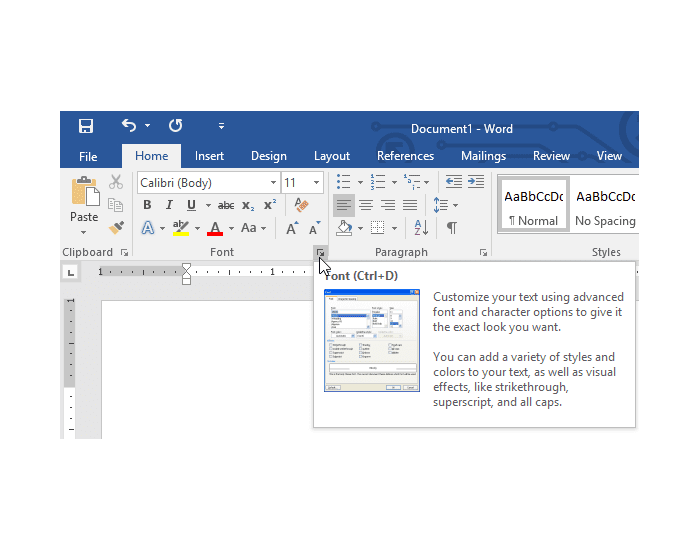Expand the Paste options arrow
Image resolution: width=700 pixels, height=550 pixels.
point(83,233)
